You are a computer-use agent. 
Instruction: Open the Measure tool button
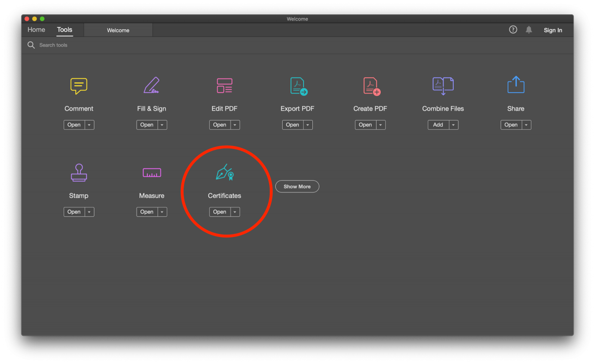(147, 212)
